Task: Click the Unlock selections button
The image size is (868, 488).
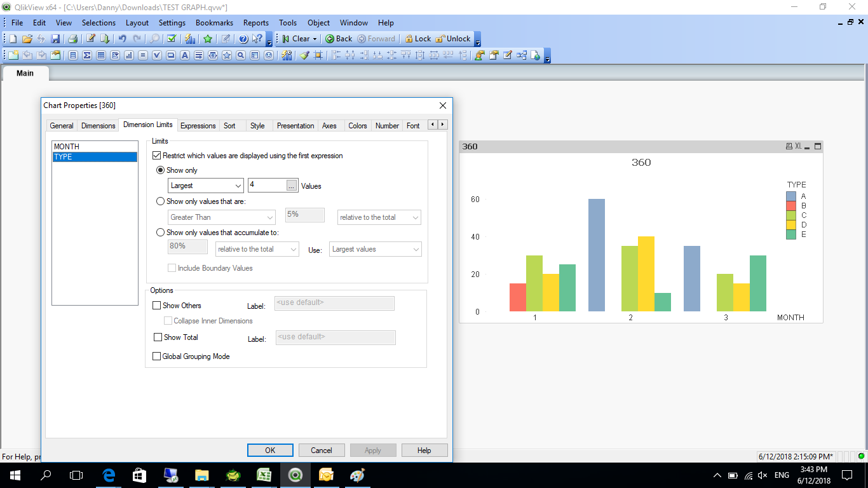Action: (x=453, y=39)
